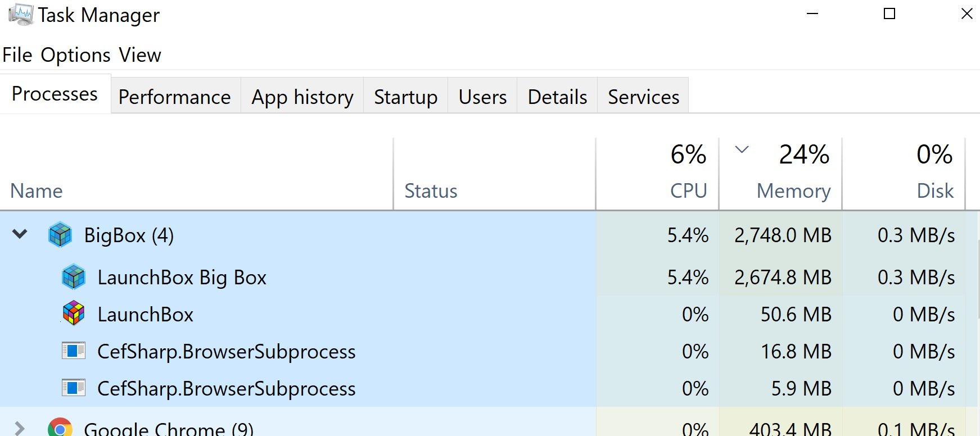Click the Memory column sort arrow
Image resolution: width=980 pixels, height=436 pixels.
(742, 149)
